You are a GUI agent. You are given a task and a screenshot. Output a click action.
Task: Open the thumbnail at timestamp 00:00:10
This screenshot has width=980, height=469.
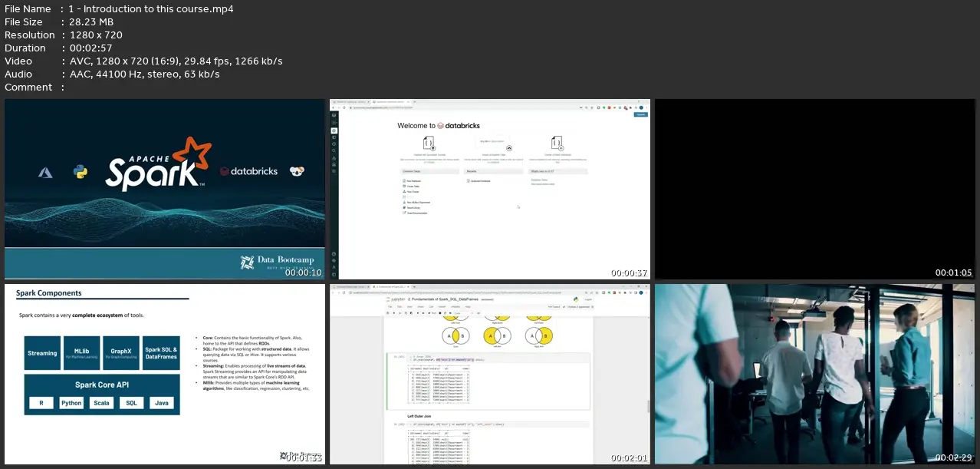pyautogui.click(x=164, y=189)
